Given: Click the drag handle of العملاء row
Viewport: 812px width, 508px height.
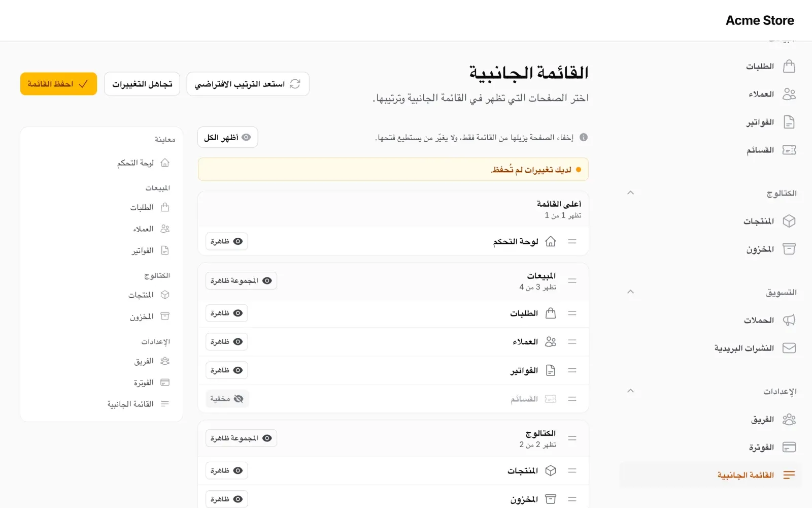Looking at the screenshot, I should pyautogui.click(x=572, y=342).
